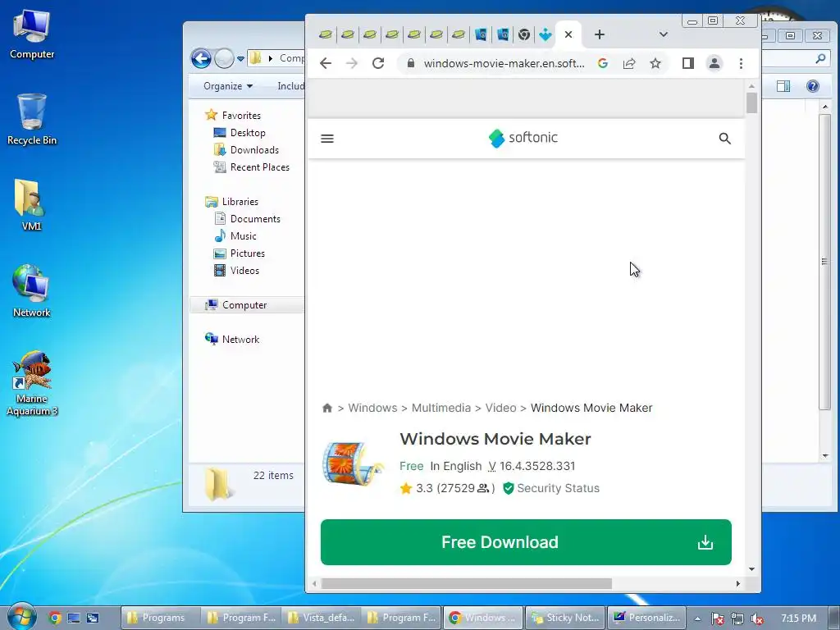This screenshot has width=840, height=630.
Task: Switch to Personalization taskbar button
Action: pos(646,618)
